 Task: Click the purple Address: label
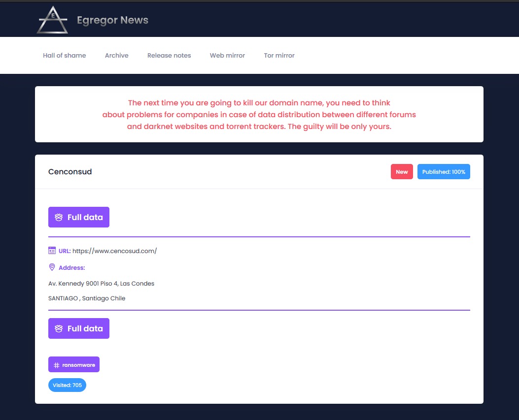pyautogui.click(x=72, y=267)
